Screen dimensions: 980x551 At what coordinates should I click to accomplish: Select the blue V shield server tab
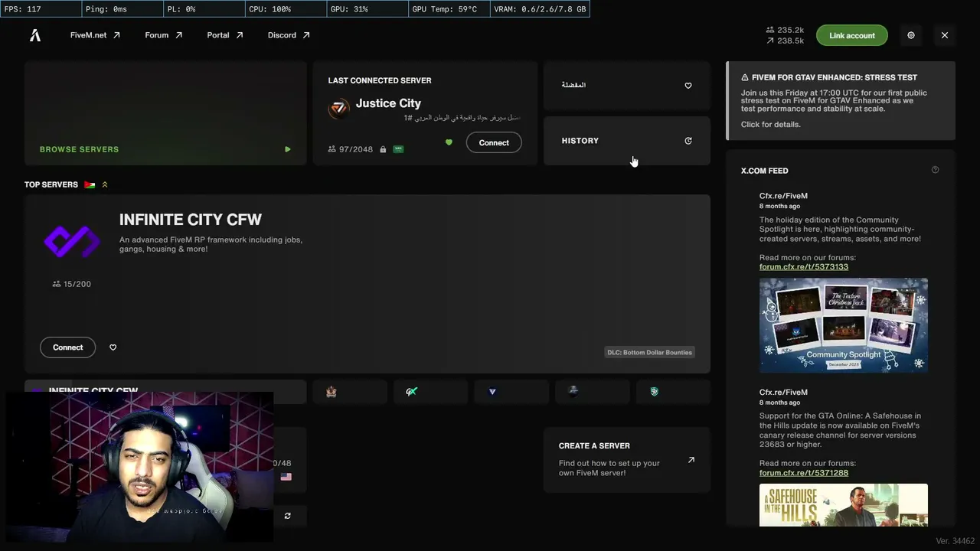click(x=512, y=392)
